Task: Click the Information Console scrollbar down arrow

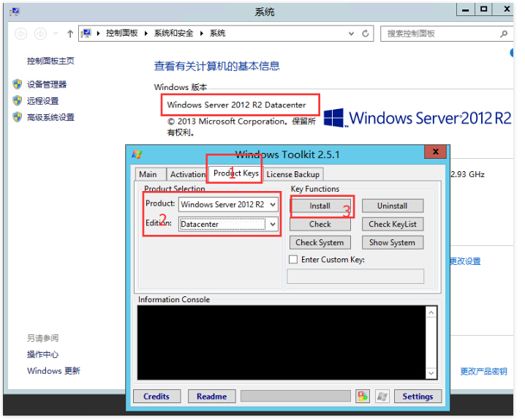Action: (x=432, y=374)
